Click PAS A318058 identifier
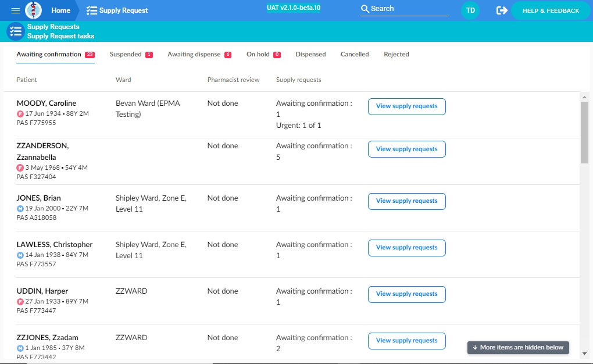593x364 pixels. pyautogui.click(x=36, y=218)
